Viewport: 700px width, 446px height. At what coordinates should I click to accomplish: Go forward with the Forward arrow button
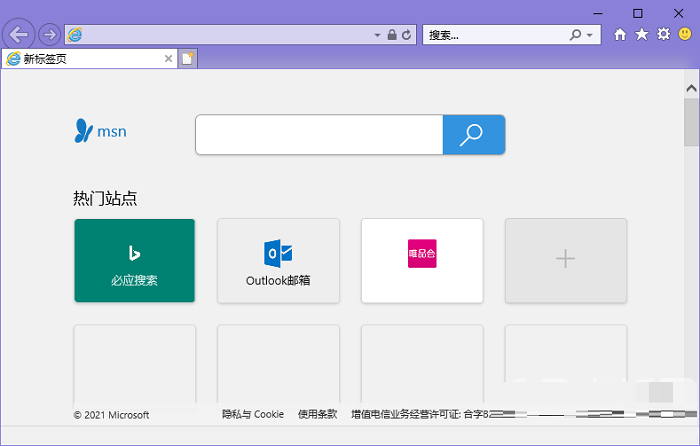click(49, 34)
